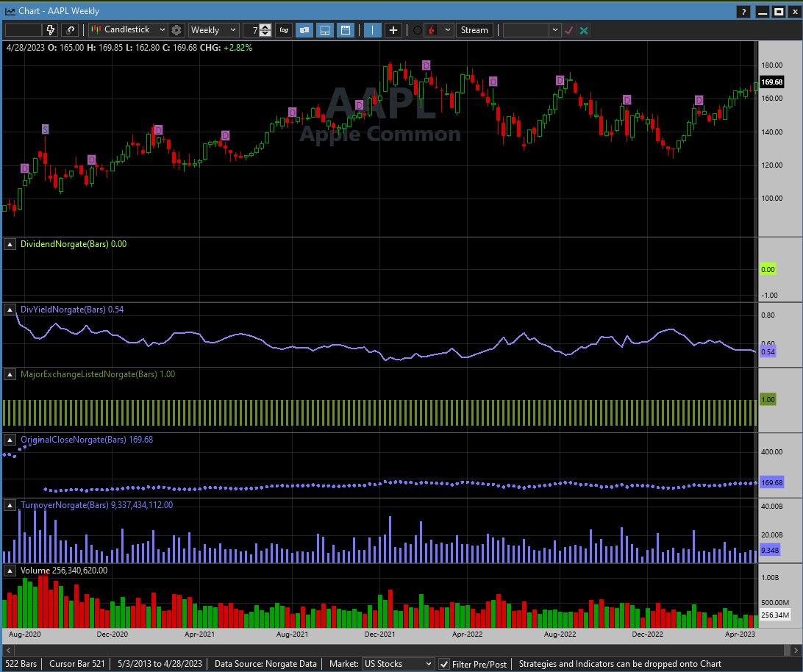Click the DividendNorgate(Bars) indicator label
The height and width of the screenshot is (672, 803).
[74, 244]
